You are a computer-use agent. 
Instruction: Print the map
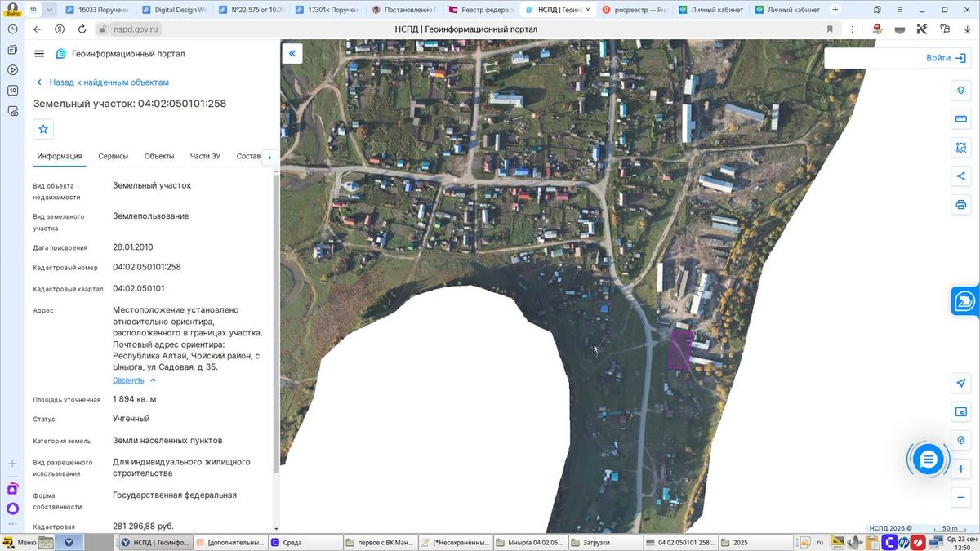pos(960,204)
